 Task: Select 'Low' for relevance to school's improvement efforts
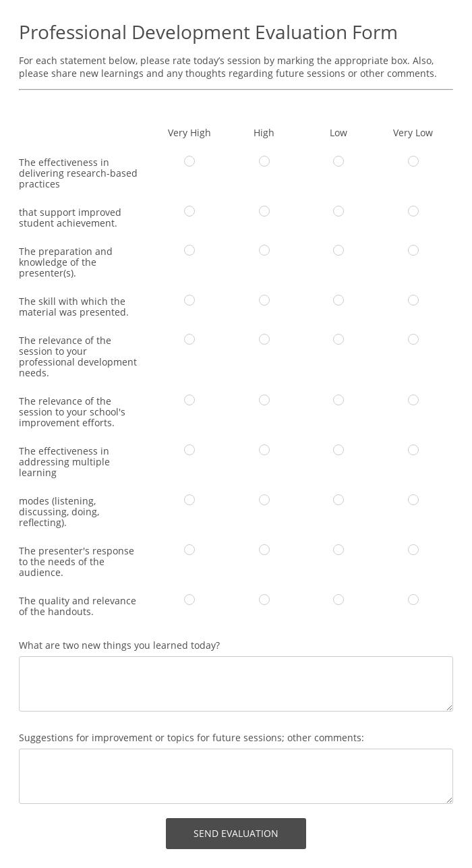pos(338,400)
